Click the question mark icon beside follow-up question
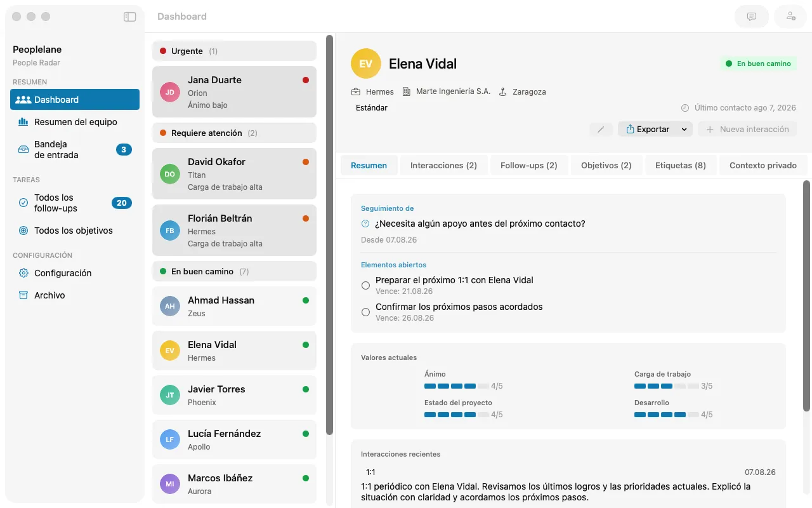 [365, 224]
